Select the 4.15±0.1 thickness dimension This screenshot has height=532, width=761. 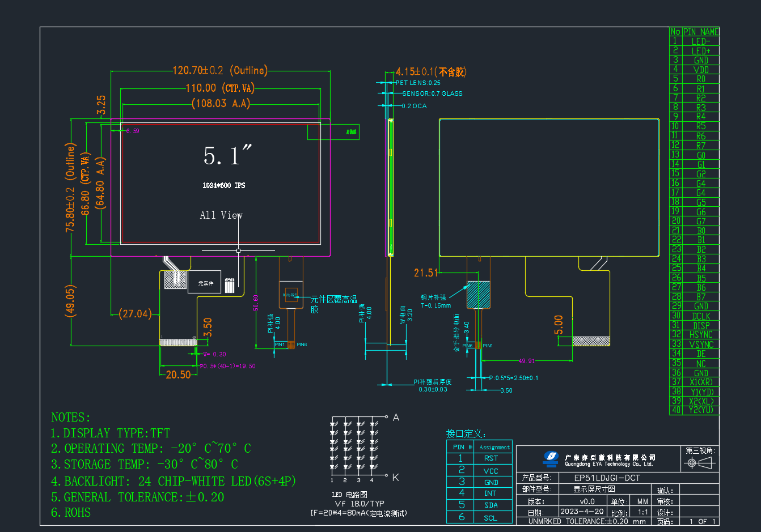coord(431,72)
